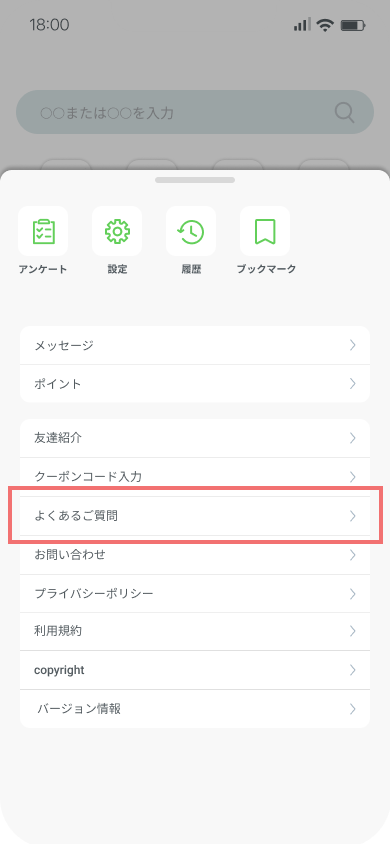This screenshot has height=844, width=390.
Task: Open the 履歴 history clock icon
Action: pos(191,231)
